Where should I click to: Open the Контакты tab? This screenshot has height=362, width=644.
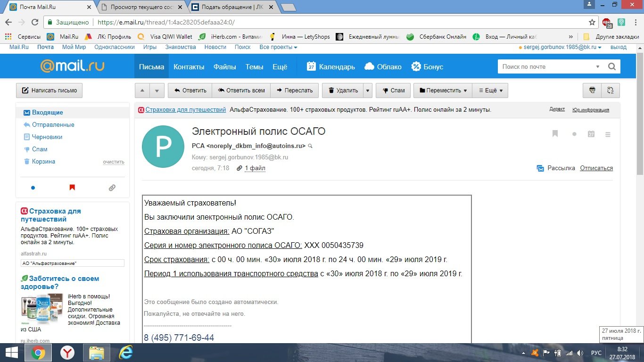tap(189, 66)
